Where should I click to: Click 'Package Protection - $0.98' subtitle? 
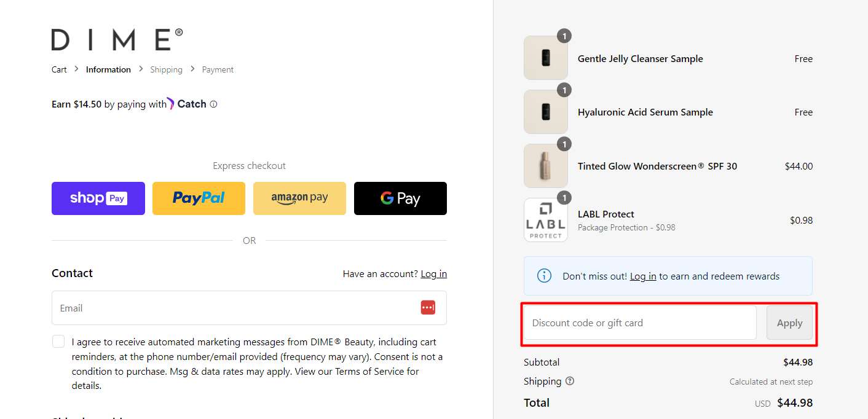click(626, 227)
